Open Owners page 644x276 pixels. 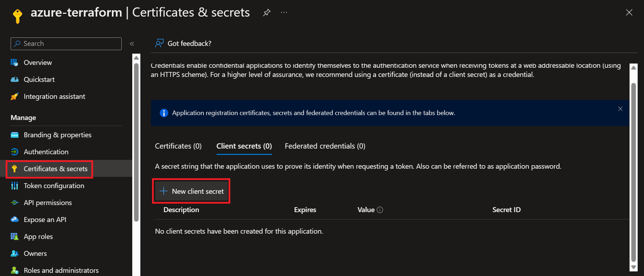tap(35, 253)
